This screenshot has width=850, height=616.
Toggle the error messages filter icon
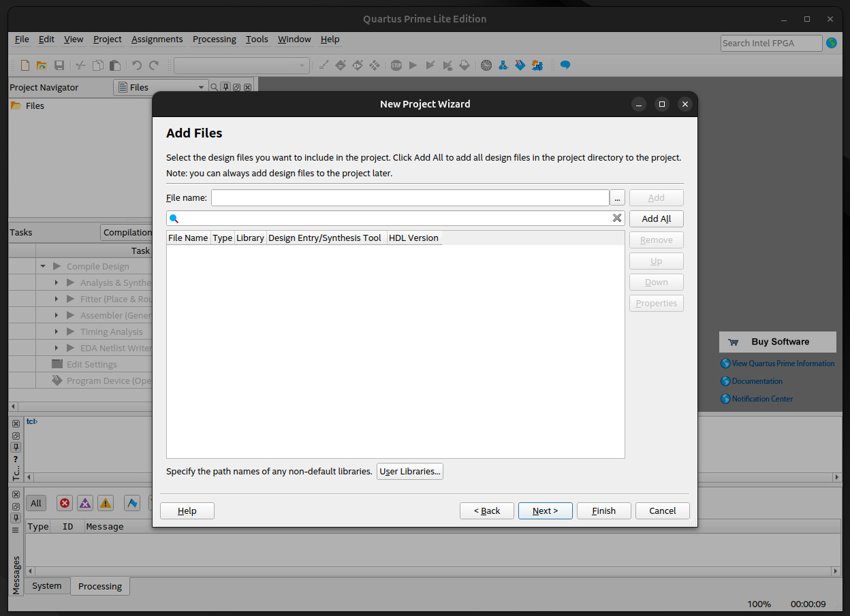pyautogui.click(x=65, y=503)
